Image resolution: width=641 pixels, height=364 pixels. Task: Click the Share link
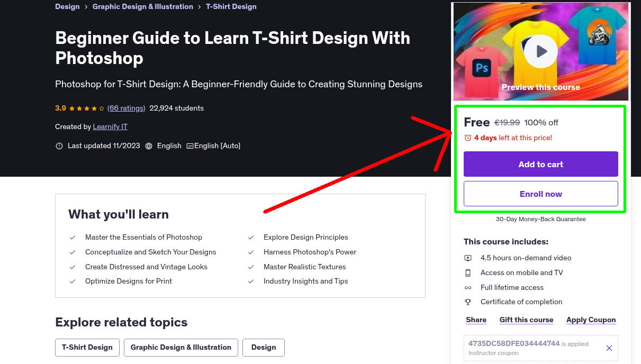tap(476, 320)
